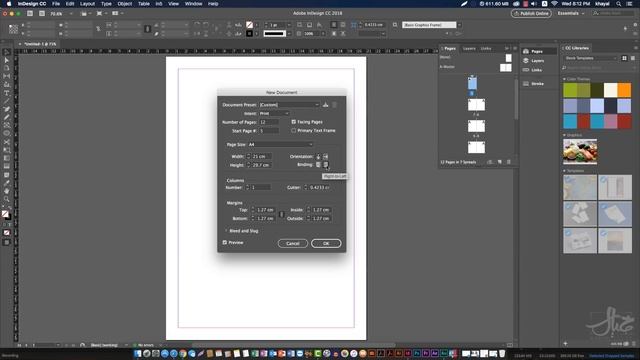The width and height of the screenshot is (640, 360).
Task: Expand the Bleed and Slug section
Action: pyautogui.click(x=226, y=231)
